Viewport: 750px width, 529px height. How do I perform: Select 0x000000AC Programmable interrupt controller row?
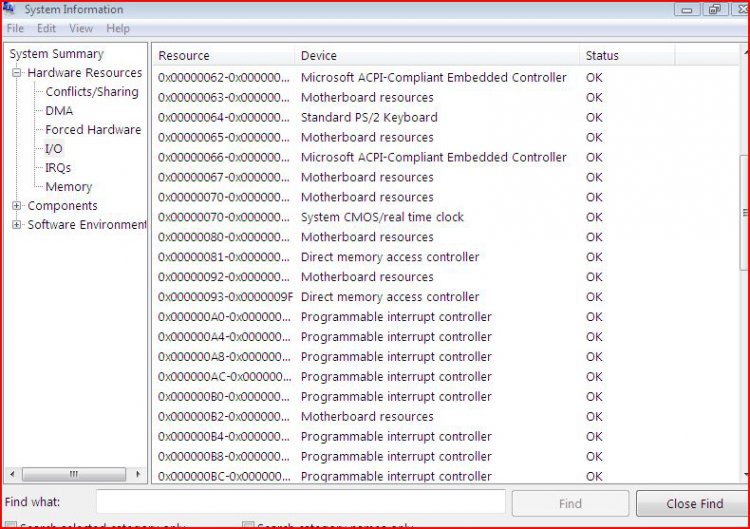coord(380,377)
